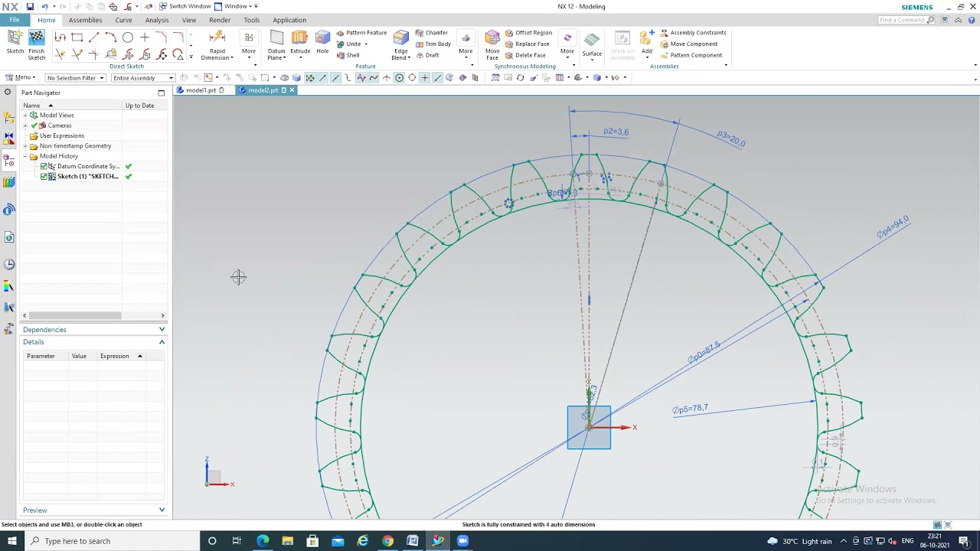The image size is (980, 551).
Task: Click the Datum Plane icon
Action: 276,38
